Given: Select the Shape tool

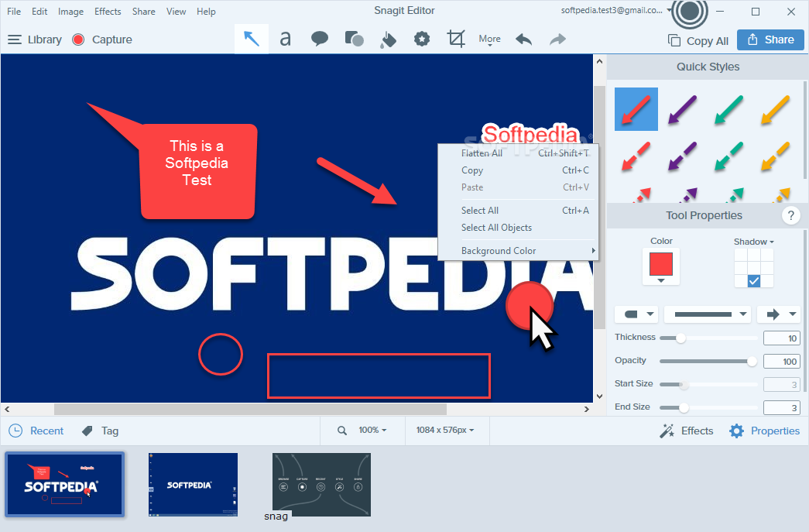Looking at the screenshot, I should pos(354,39).
